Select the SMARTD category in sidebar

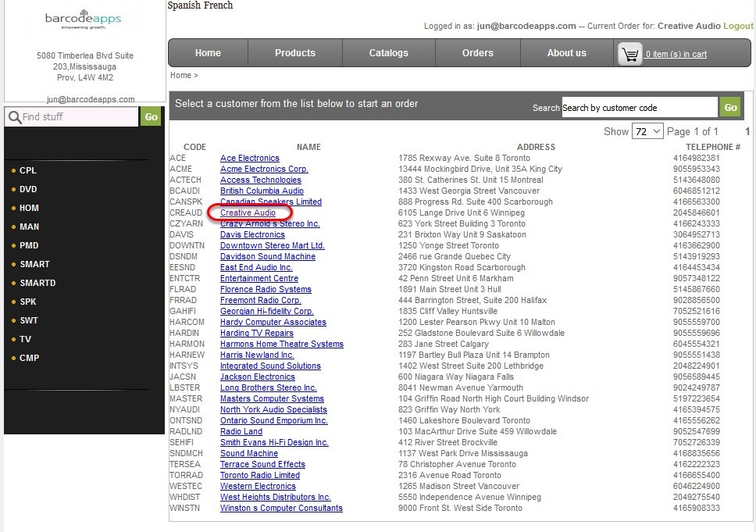37,283
